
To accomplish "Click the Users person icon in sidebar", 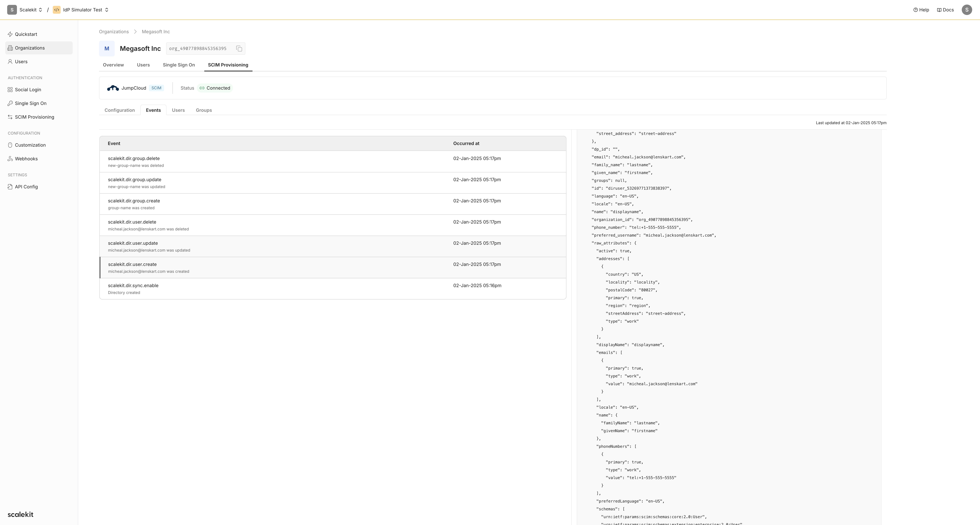I will (x=10, y=62).
